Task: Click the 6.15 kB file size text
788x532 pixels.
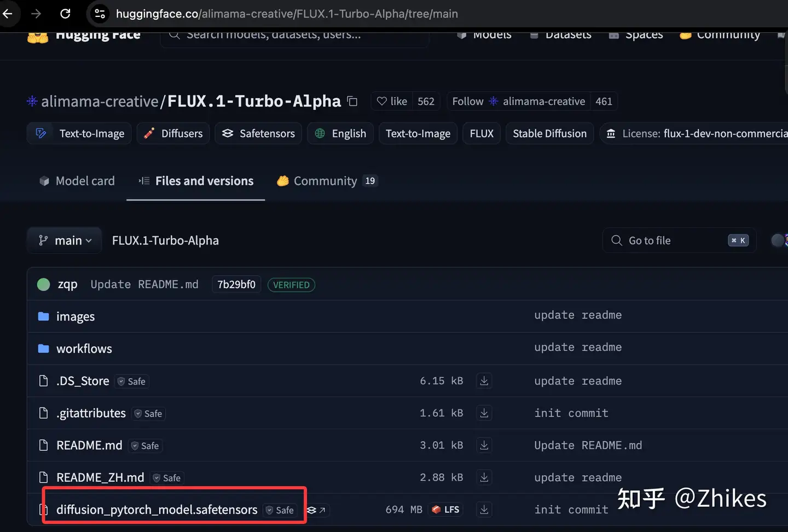Action: pyautogui.click(x=442, y=381)
